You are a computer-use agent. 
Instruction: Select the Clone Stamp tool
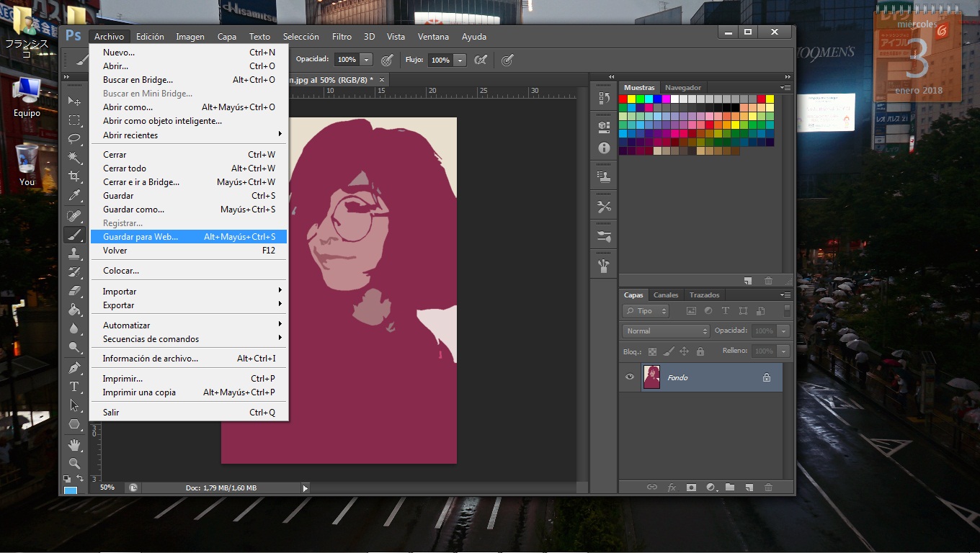coord(74,253)
